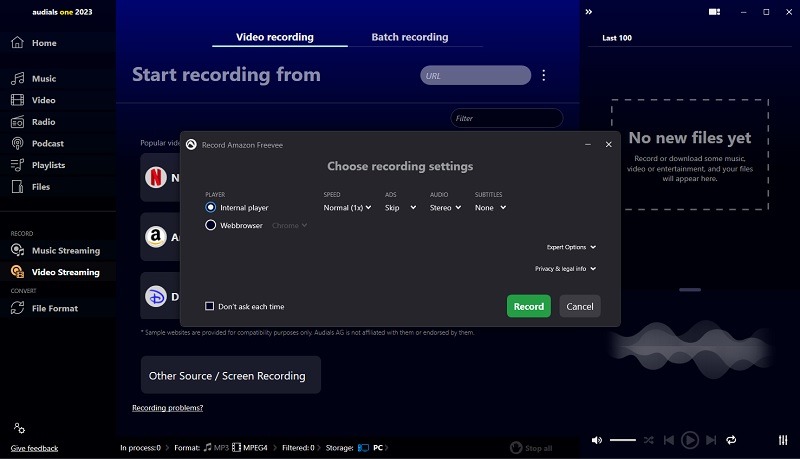800x459 pixels.
Task: Open the Radio section
Action: (x=33, y=122)
